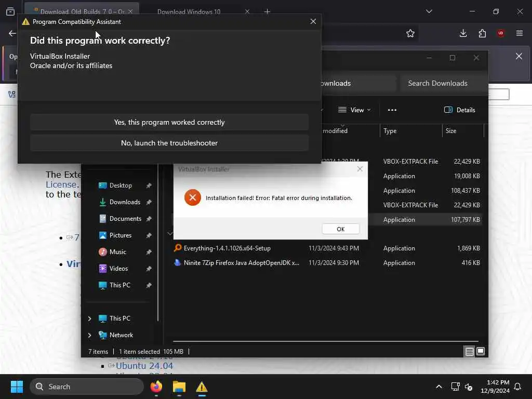This screenshot has height=399, width=532.
Task: Open the Firefox downloads panel
Action: (x=463, y=33)
